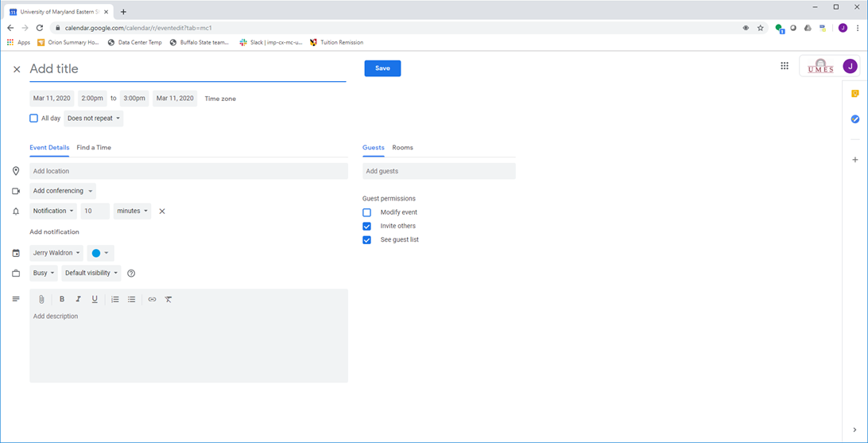This screenshot has width=868, height=443.
Task: Click the eye extension icon in address bar
Action: [x=746, y=28]
